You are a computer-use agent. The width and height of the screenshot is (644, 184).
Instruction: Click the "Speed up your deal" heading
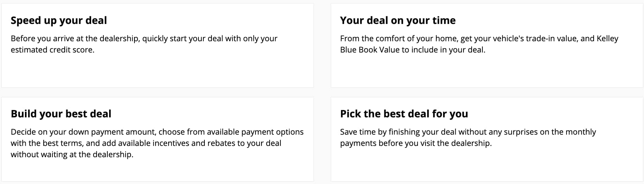(59, 20)
